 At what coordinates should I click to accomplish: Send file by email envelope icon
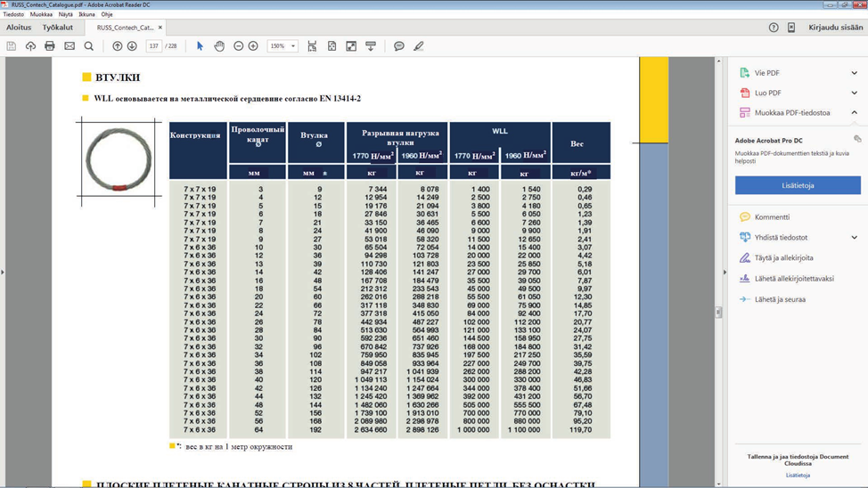(x=70, y=46)
